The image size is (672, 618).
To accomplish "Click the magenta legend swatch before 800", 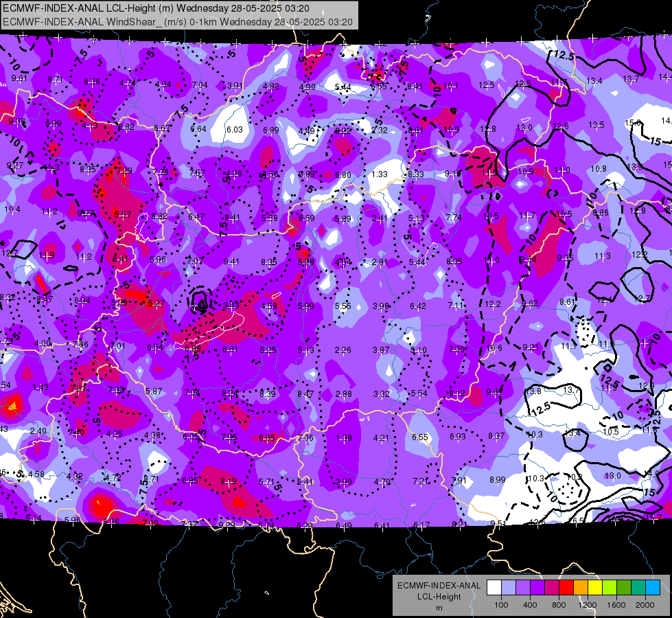I will point(552,587).
